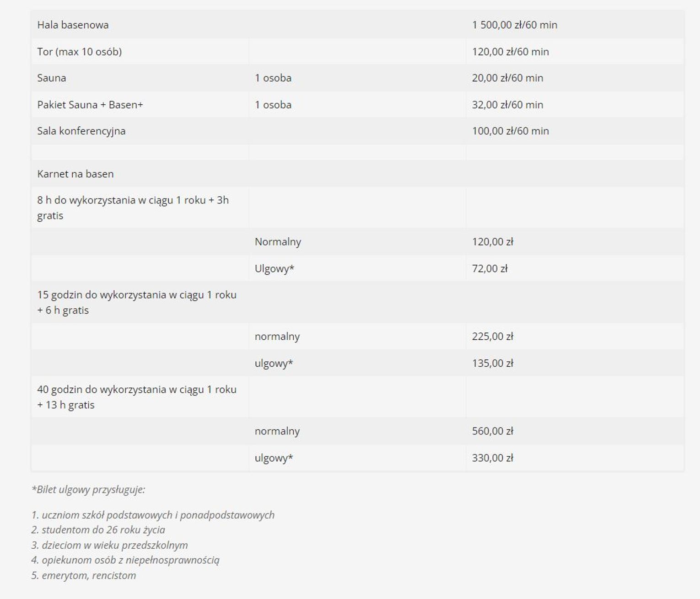Click the "Tor (max 10 osób)" cell
This screenshot has height=599, width=700.
click(x=79, y=52)
